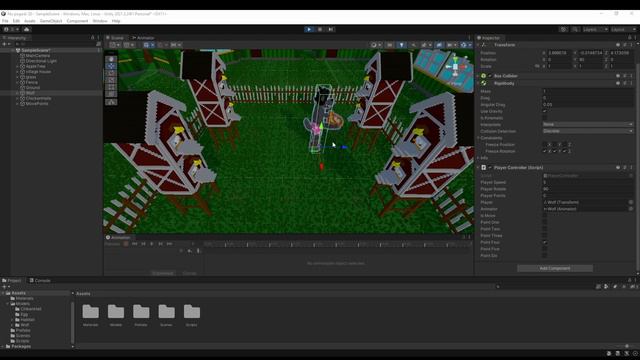Check the Point Six checkbox
Image resolution: width=640 pixels, height=360 pixels.
(x=544, y=256)
